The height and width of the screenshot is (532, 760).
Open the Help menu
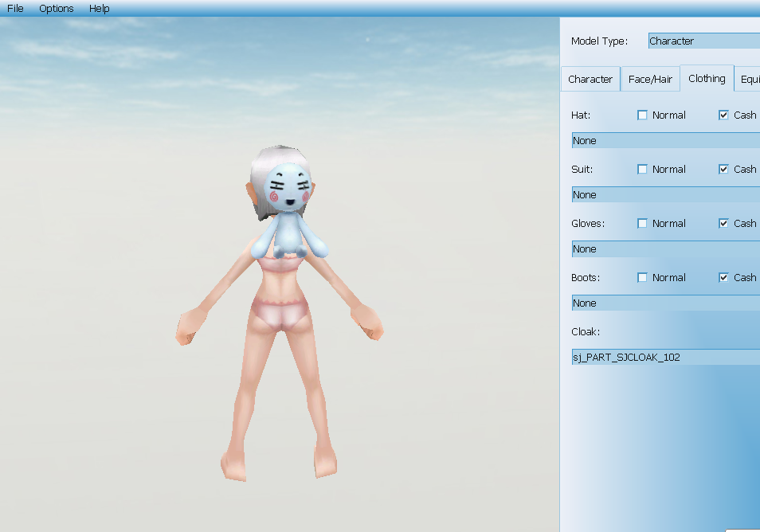click(x=100, y=9)
